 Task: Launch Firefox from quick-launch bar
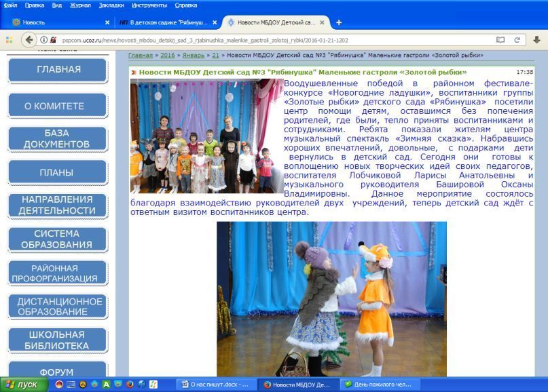point(130,385)
